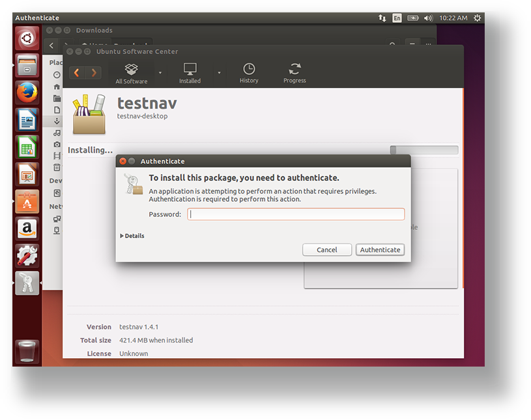Select Pictures camera icon in Files sidebar
The width and height of the screenshot is (531, 420).
[x=57, y=145]
